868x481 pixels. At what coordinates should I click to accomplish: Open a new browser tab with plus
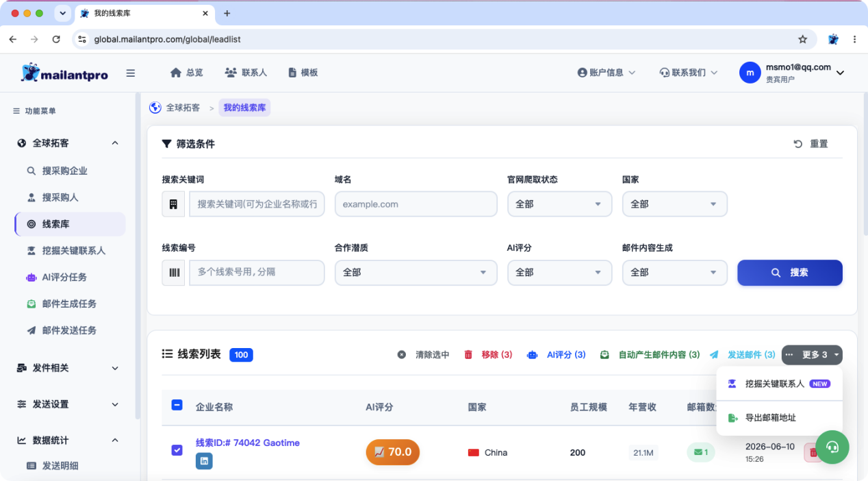(227, 13)
